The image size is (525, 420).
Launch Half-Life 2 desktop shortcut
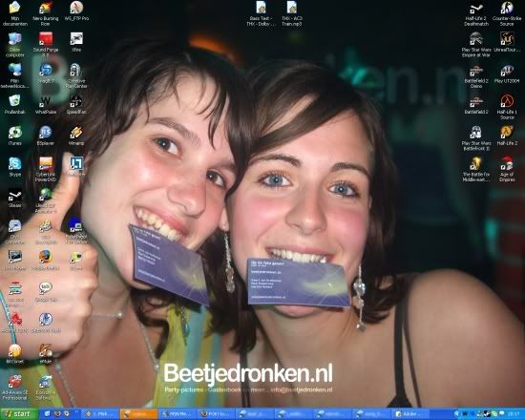click(x=507, y=136)
